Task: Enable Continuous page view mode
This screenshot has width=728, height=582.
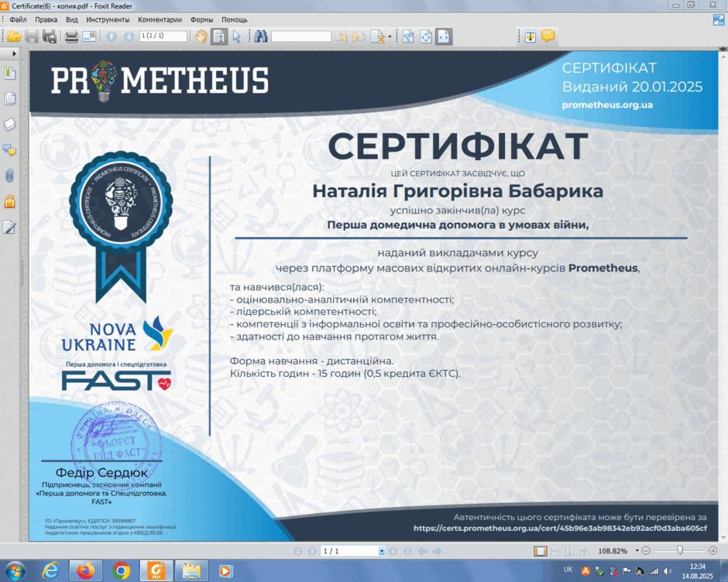Action: (x=555, y=551)
